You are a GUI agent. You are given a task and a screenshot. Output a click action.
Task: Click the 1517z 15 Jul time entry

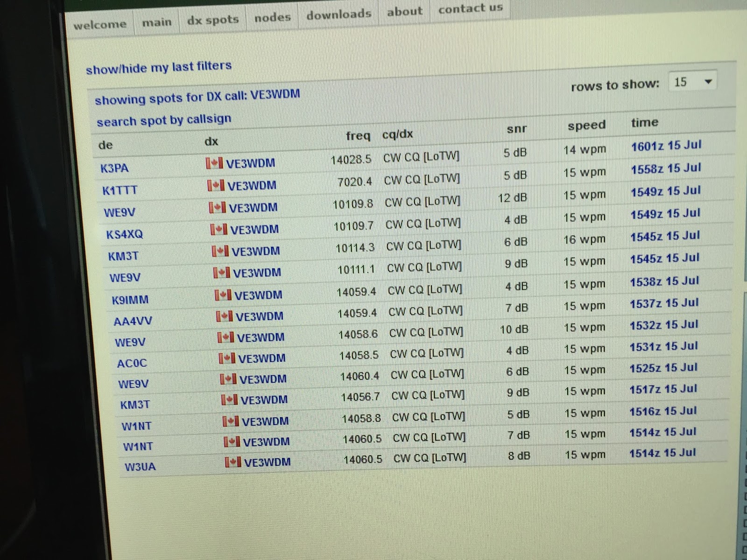point(663,389)
